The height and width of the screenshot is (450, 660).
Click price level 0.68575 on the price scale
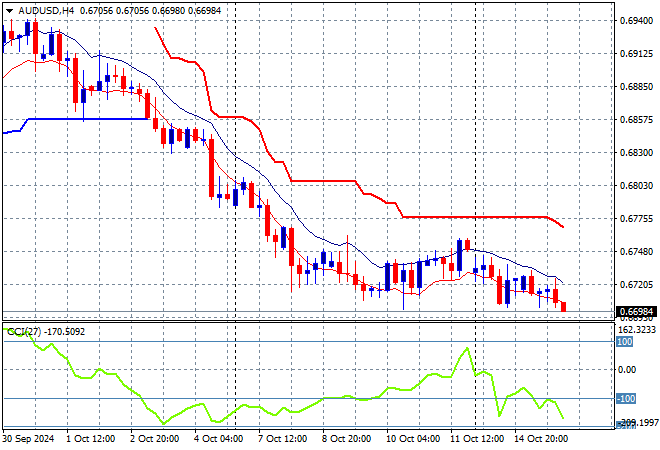[637, 120]
